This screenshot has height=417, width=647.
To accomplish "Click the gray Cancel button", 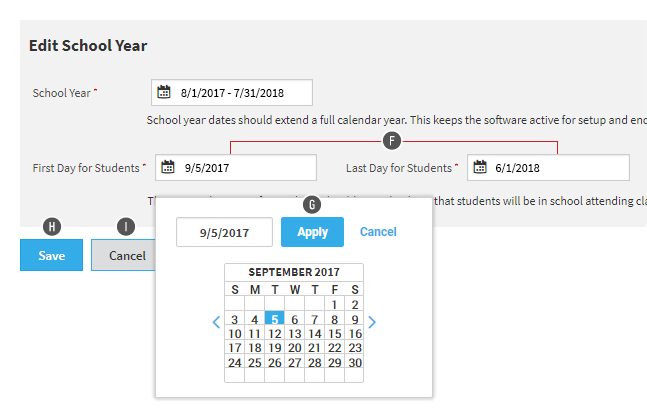I will pyautogui.click(x=127, y=255).
